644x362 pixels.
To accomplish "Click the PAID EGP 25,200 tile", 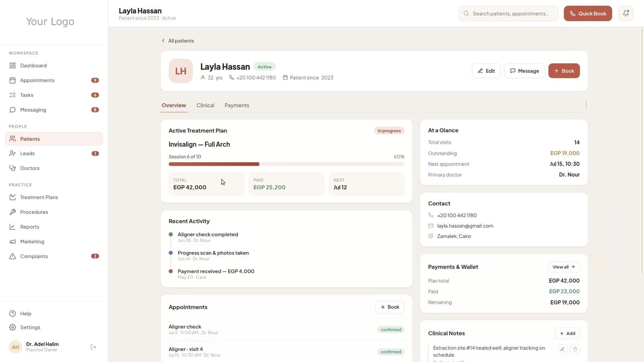I will [286, 184].
